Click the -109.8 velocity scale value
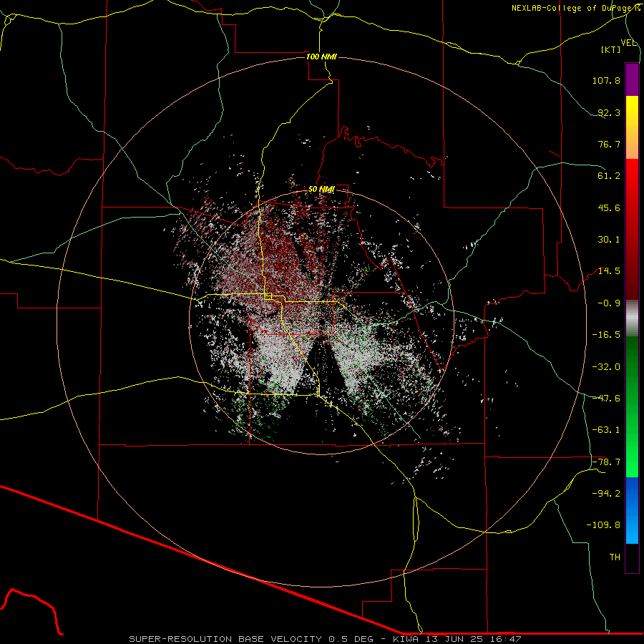Viewport: 644px width, 644px height. click(603, 525)
